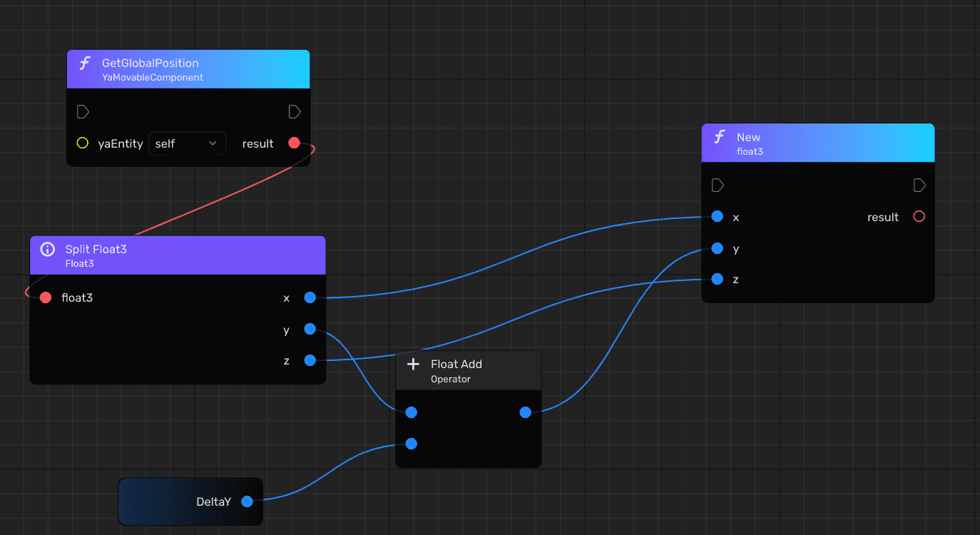Click GetGlobalPosition execution output pin
Image resolution: width=980 pixels, height=535 pixels.
(295, 111)
